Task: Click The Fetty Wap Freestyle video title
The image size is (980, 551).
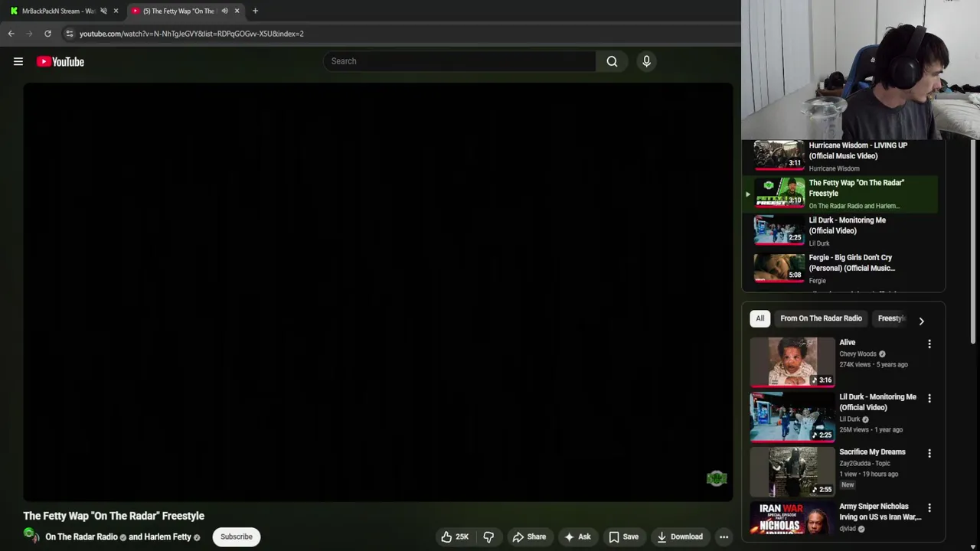Action: point(114,516)
